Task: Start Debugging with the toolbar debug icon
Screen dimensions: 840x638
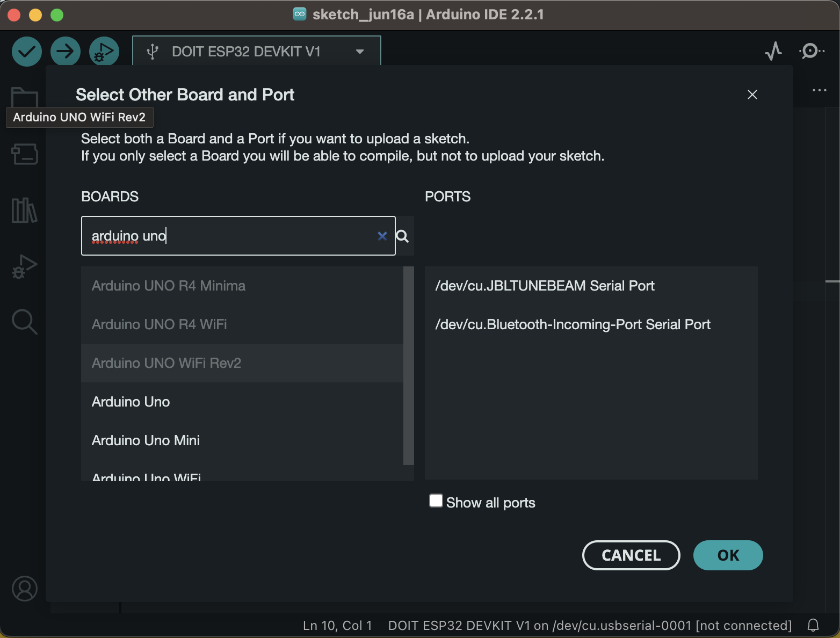Action: coord(104,52)
